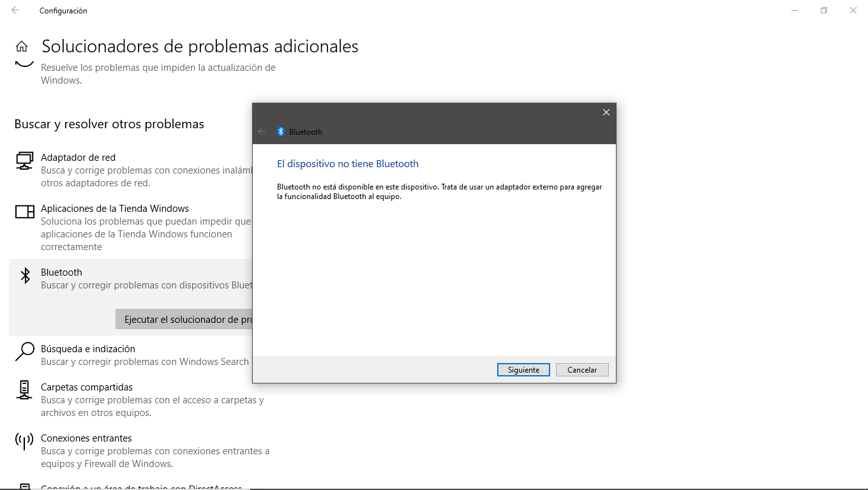Click the Bluetooth troubleshooter list icon
This screenshot has height=490, width=868.
(25, 276)
